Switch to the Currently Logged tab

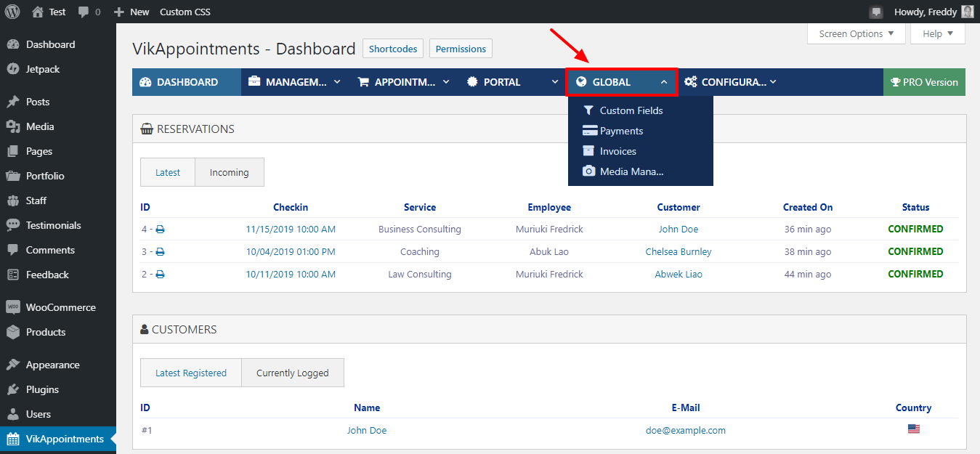click(293, 373)
